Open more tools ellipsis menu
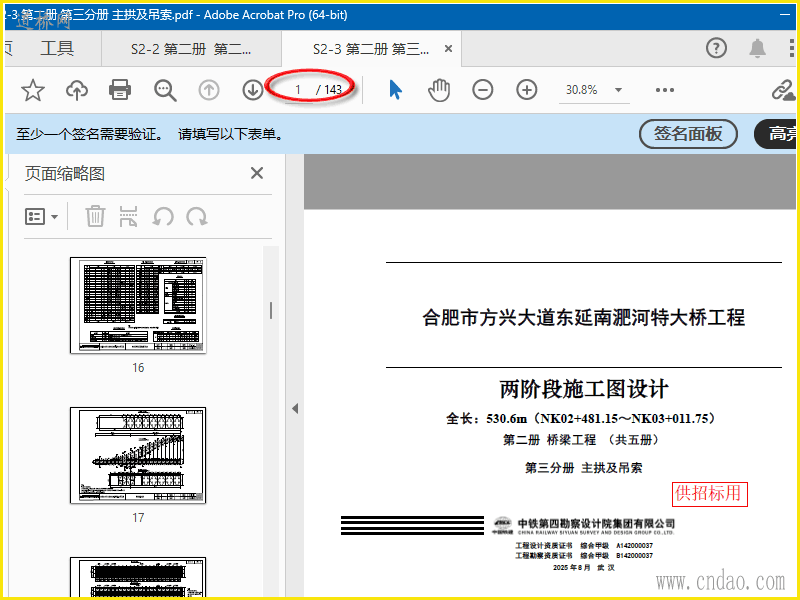Screen dimensions: 800x600 pos(665,90)
